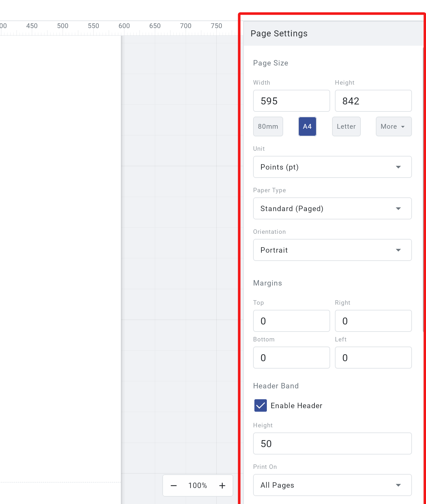Select the Right margin field

coord(373,321)
